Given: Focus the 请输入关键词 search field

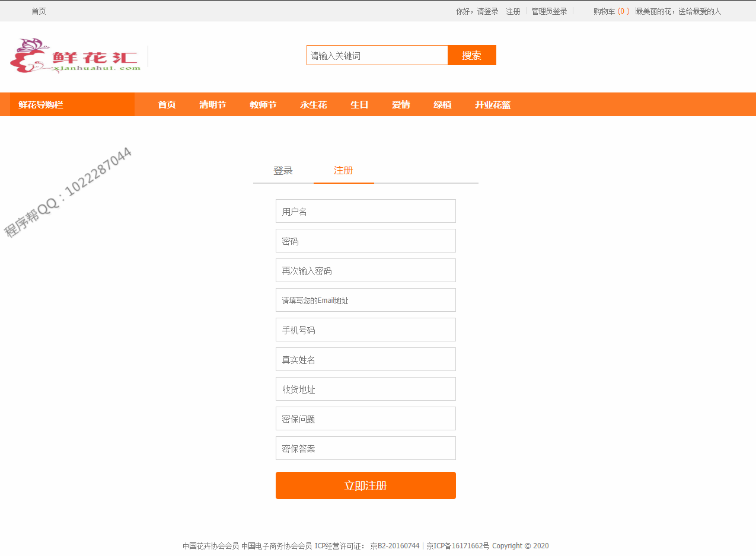Looking at the screenshot, I should tap(377, 55).
